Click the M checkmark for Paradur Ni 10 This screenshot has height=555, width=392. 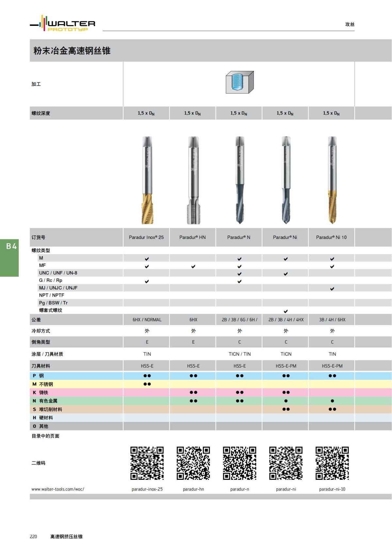[x=332, y=259]
